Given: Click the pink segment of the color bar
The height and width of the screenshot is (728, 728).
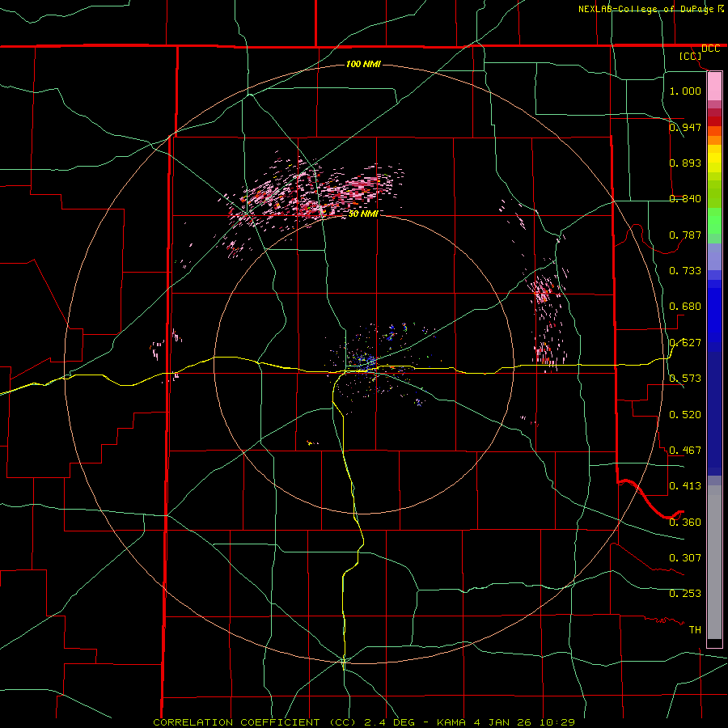Looking at the screenshot, I should click(x=714, y=87).
